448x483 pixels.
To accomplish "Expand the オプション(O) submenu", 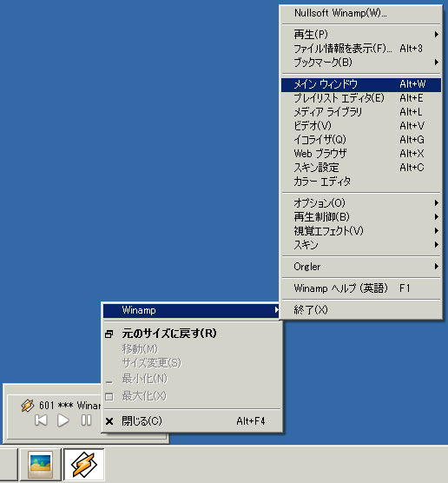I will (361, 202).
